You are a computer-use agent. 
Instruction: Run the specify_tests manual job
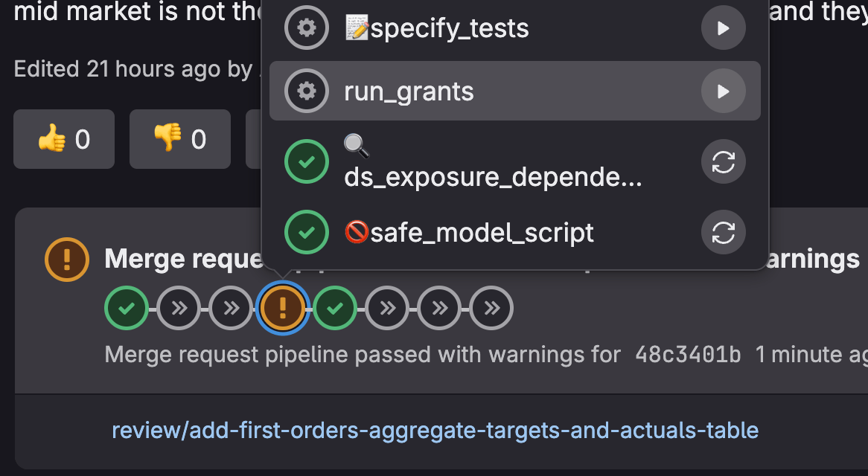click(723, 28)
